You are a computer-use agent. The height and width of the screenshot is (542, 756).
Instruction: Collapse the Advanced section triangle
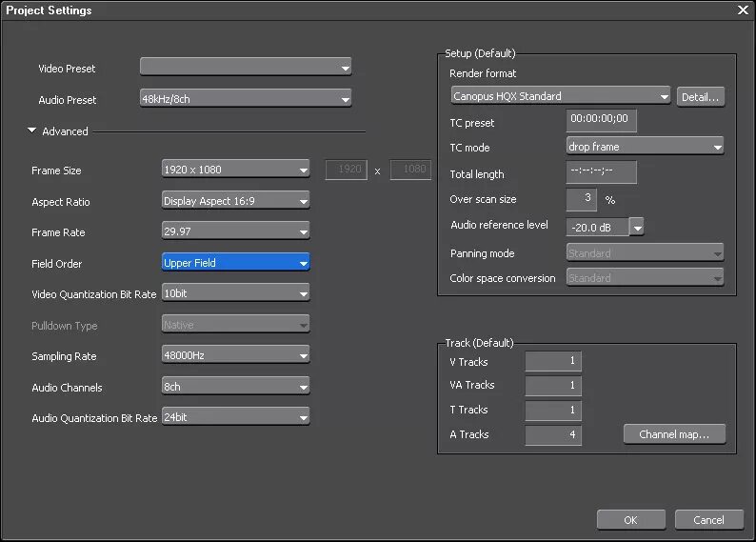[32, 130]
